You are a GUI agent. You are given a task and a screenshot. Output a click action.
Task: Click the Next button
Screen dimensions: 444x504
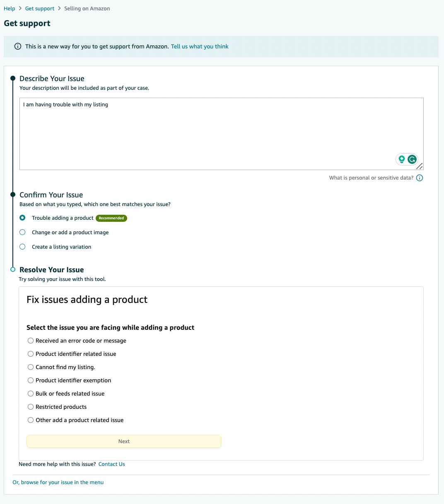click(124, 441)
